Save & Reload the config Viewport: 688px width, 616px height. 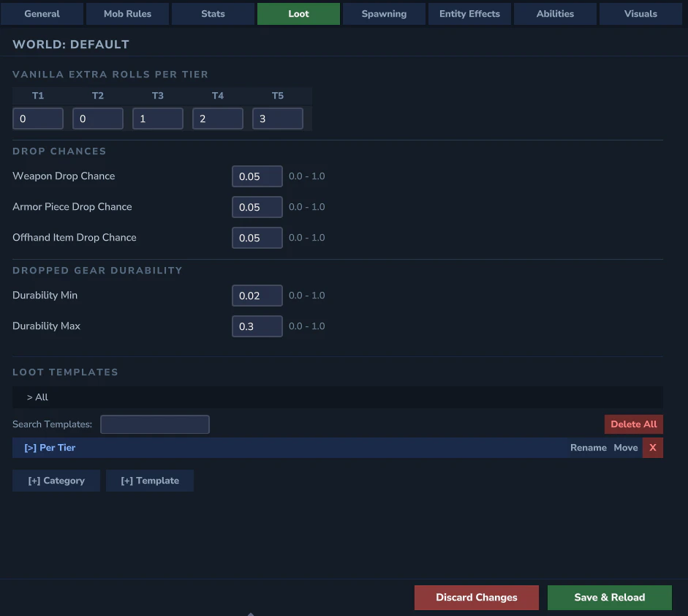(610, 597)
